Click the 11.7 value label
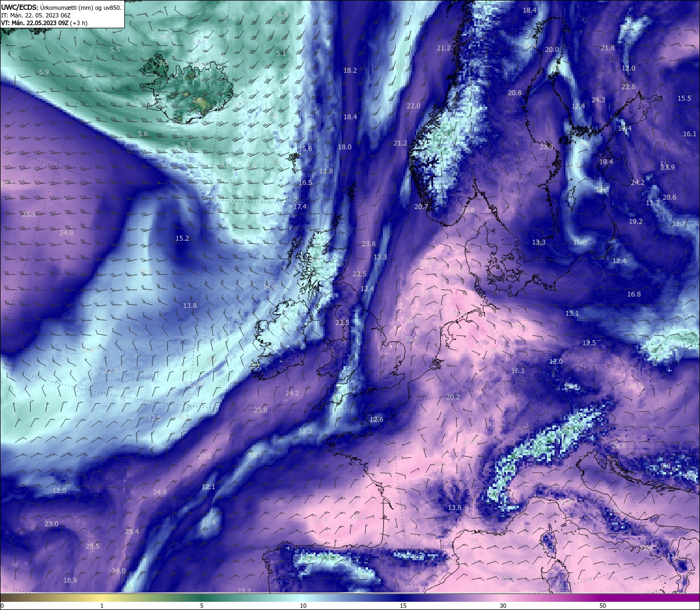The width and height of the screenshot is (700, 610). click(679, 223)
